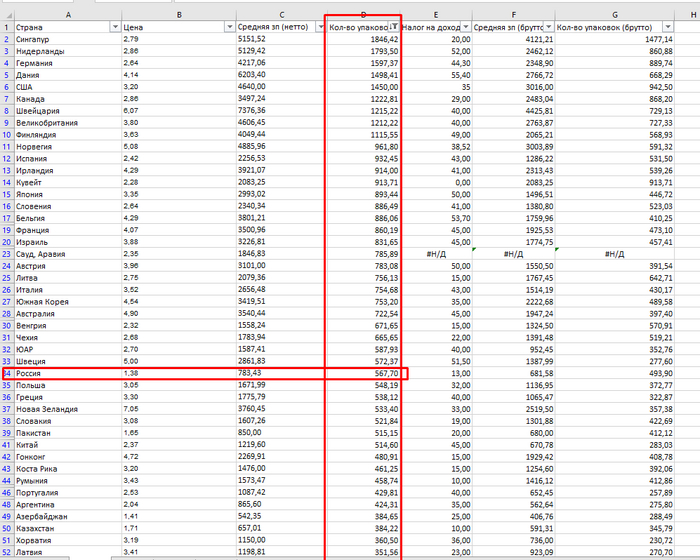700x560 pixels.
Task: Expand the Средняя зп (брутто) filter arrow
Action: 547,27
